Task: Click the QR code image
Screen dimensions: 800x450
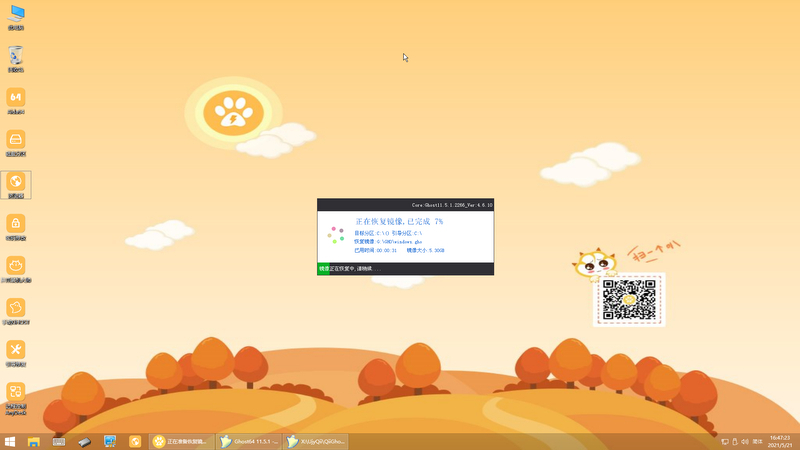Action: [629, 300]
